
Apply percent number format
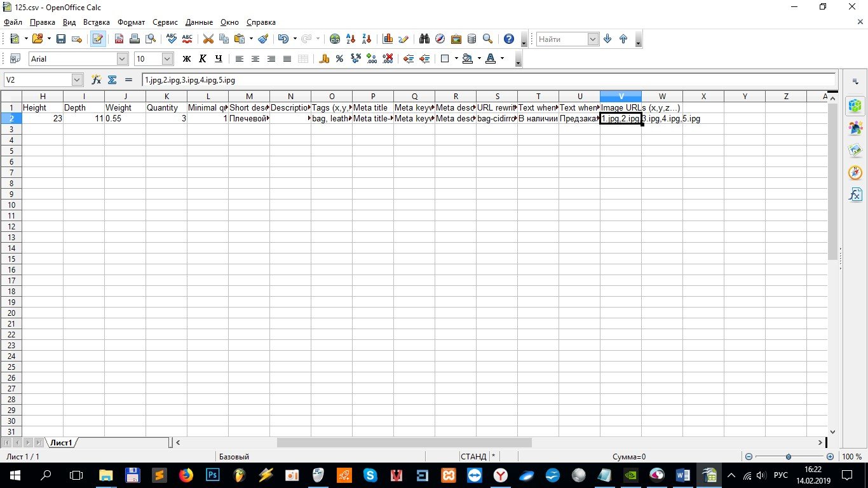pos(340,58)
